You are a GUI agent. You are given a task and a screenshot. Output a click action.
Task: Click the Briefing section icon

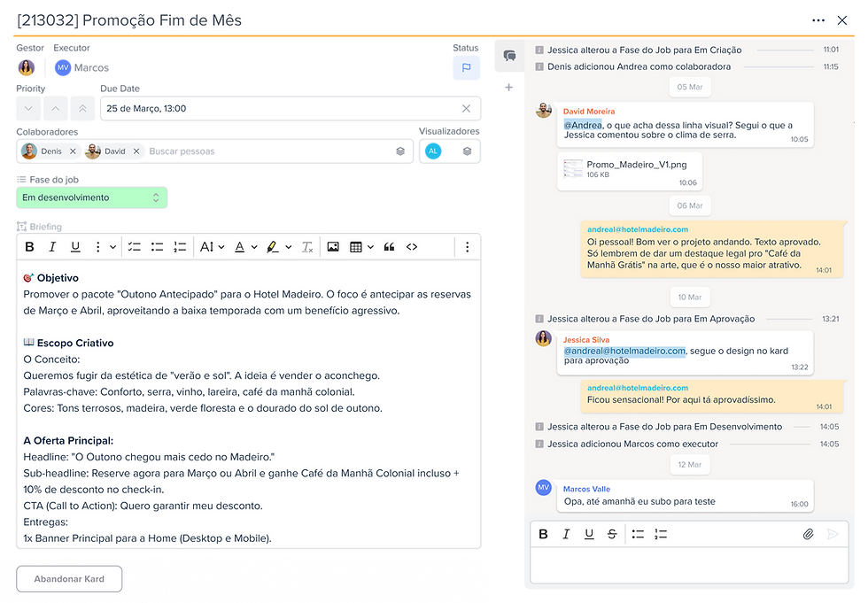tap(21, 227)
